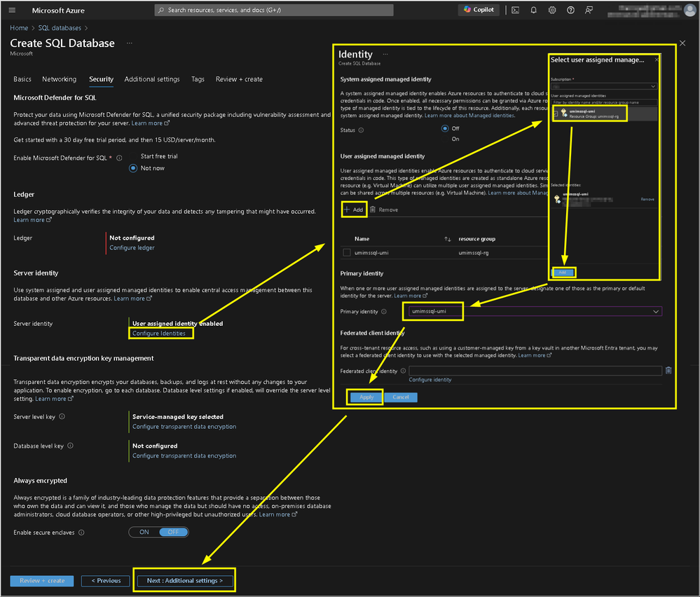The width and height of the screenshot is (700, 597).
Task: Configure transparent data encryption for Server level key
Action: click(184, 427)
